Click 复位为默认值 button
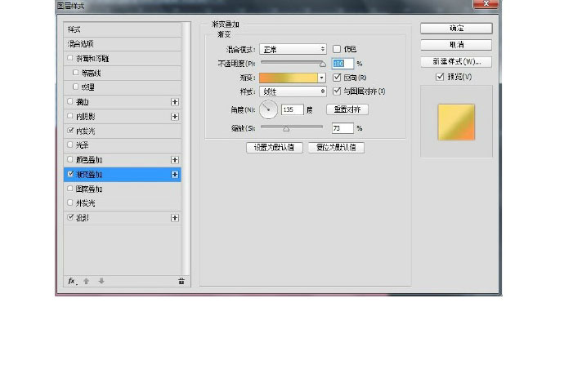This screenshot has width=564, height=392. (x=336, y=148)
